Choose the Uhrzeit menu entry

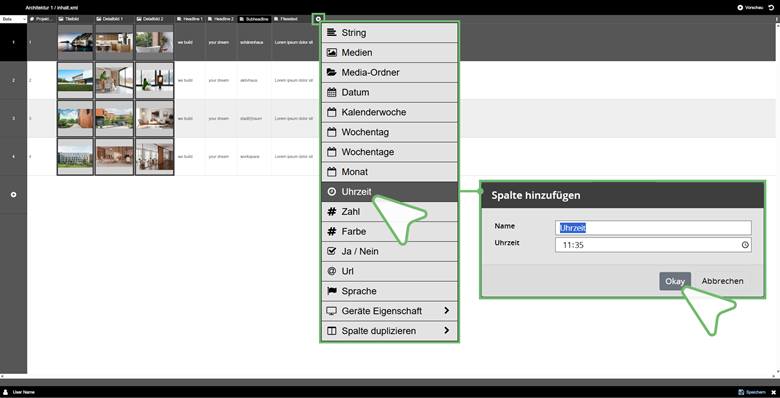(x=389, y=192)
